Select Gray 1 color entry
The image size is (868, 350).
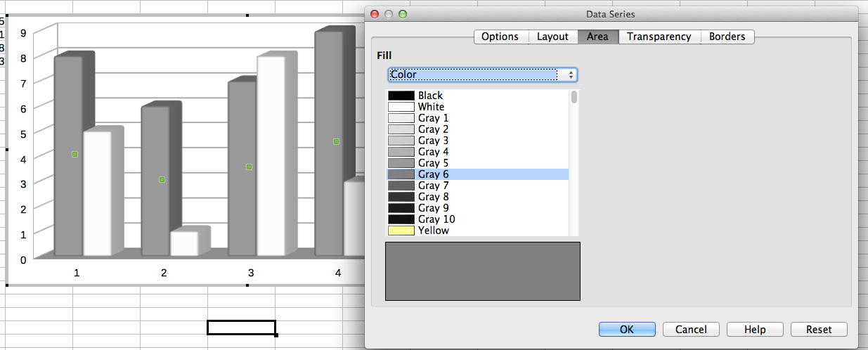click(478, 118)
